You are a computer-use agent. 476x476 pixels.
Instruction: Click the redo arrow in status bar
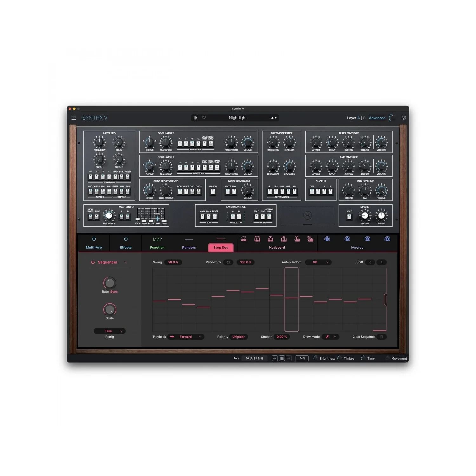(x=289, y=359)
